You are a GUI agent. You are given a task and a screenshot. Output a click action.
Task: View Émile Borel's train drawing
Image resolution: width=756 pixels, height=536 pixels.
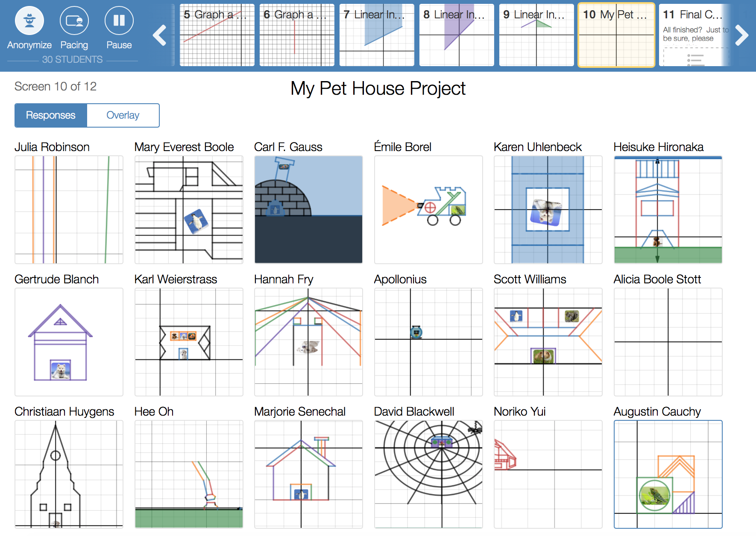tap(428, 210)
